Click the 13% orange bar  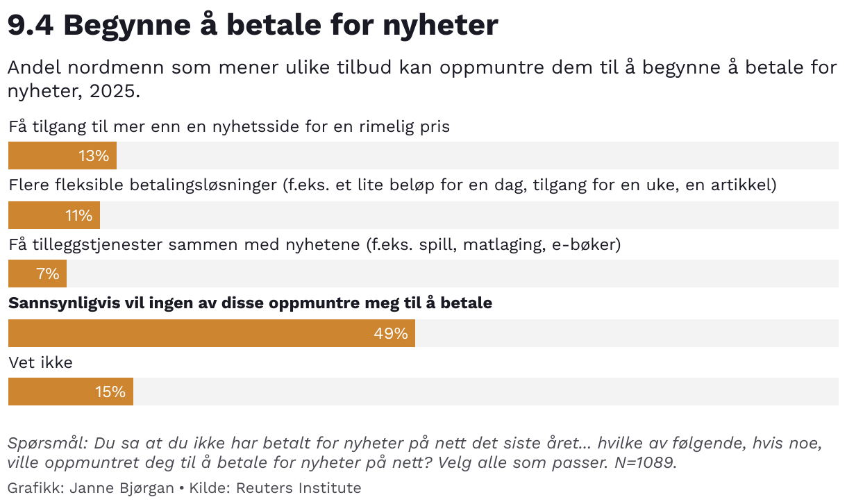click(62, 156)
